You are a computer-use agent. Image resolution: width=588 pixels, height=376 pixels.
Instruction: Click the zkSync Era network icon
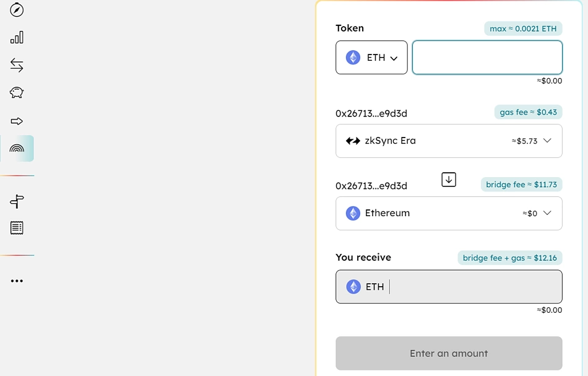[x=352, y=141]
